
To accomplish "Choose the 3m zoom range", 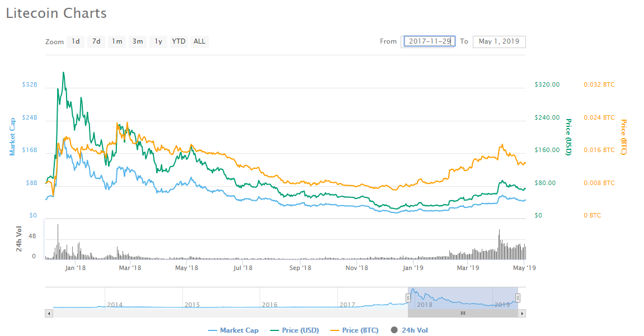I will (x=137, y=41).
